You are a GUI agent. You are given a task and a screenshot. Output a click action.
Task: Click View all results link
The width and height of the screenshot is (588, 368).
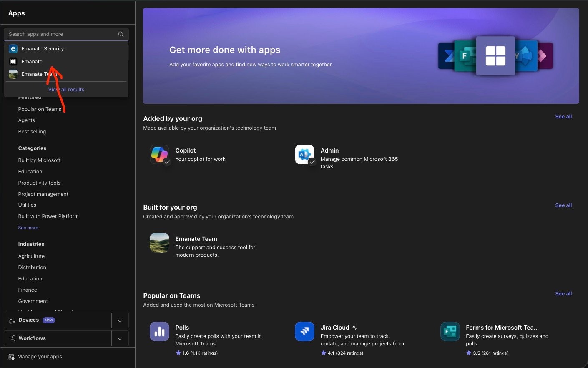tap(66, 90)
